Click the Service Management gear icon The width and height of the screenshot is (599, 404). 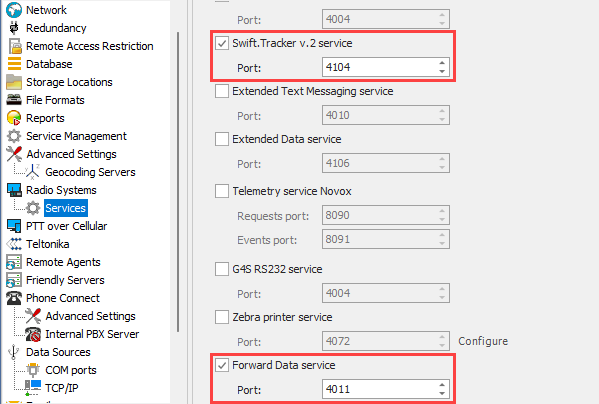tap(14, 136)
